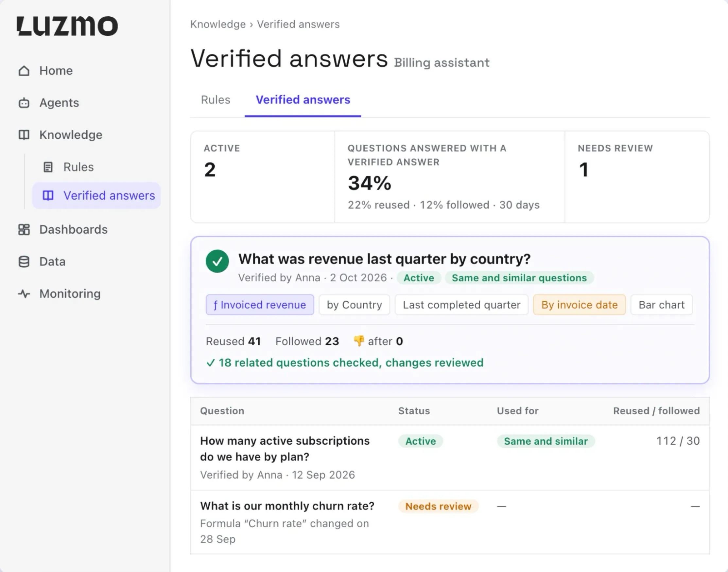Select Verified answers in sidebar submenu
The width and height of the screenshot is (728, 572).
click(x=96, y=196)
